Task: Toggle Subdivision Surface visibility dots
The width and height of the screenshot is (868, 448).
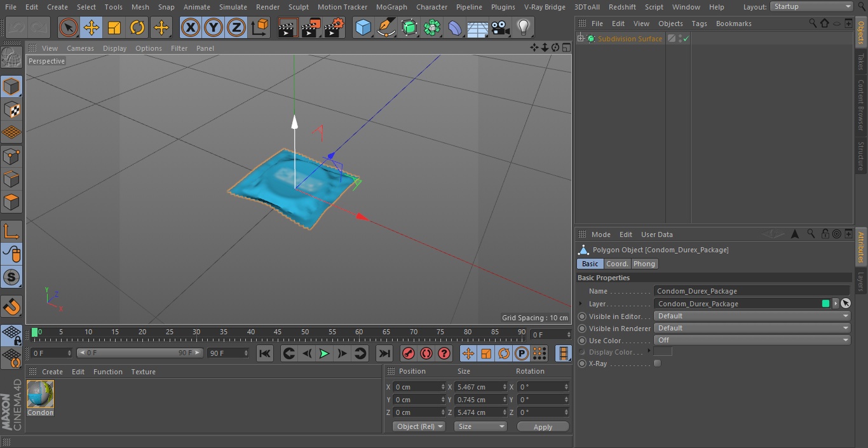Action: pyautogui.click(x=681, y=39)
